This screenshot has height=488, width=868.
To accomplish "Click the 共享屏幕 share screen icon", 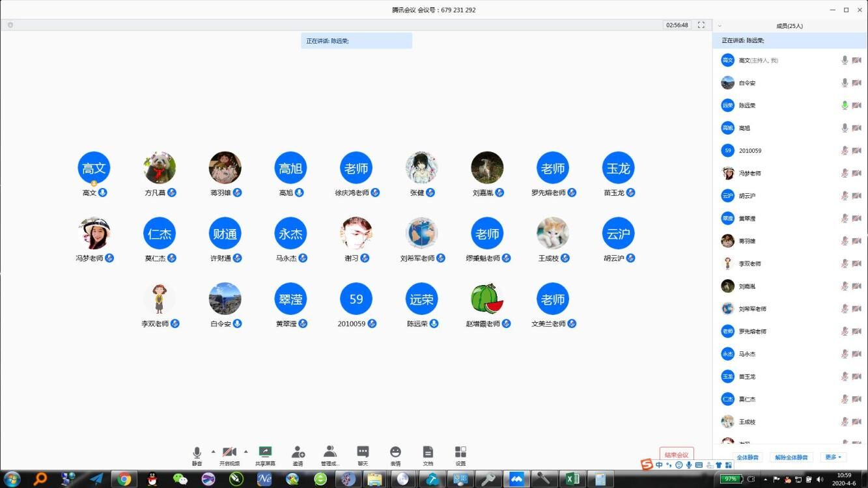I will coord(265,452).
